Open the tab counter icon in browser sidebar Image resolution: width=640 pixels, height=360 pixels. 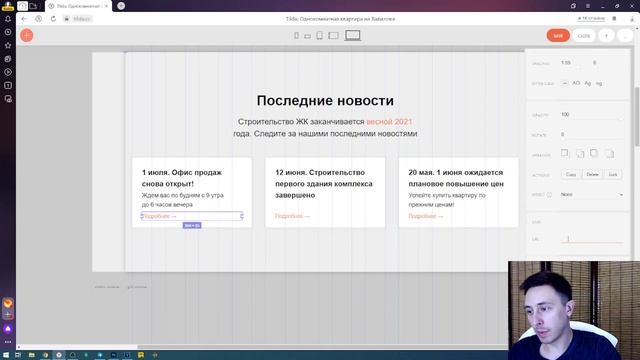(8, 85)
